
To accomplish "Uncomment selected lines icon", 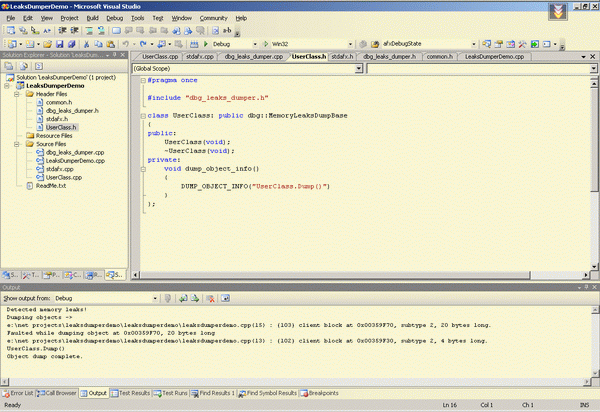I will [x=101, y=31].
